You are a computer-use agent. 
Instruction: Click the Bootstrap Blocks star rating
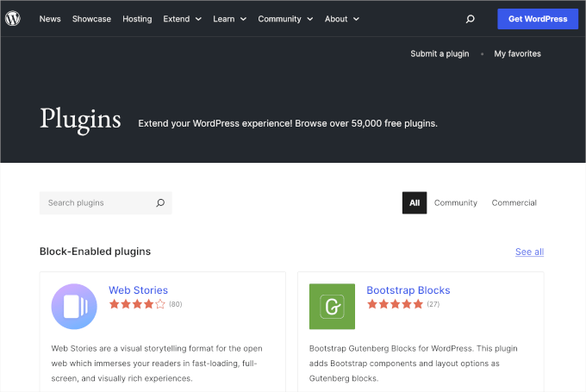point(395,304)
